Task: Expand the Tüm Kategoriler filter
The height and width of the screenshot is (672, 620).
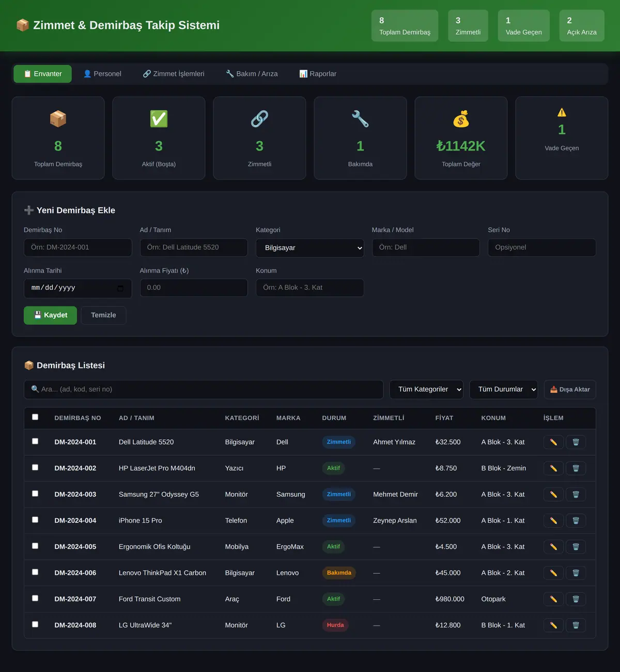Action: coord(427,389)
